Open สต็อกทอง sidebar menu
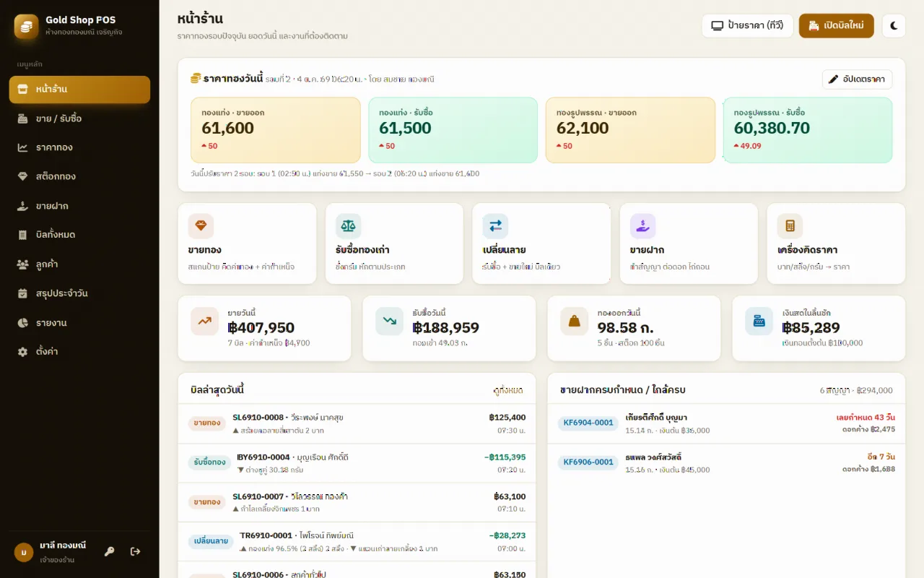The image size is (924, 578). [x=79, y=176]
